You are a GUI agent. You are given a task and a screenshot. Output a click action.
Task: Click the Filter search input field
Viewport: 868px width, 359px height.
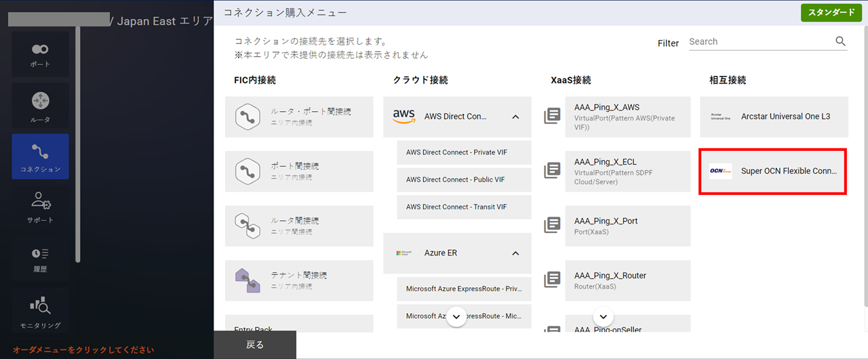coord(759,41)
